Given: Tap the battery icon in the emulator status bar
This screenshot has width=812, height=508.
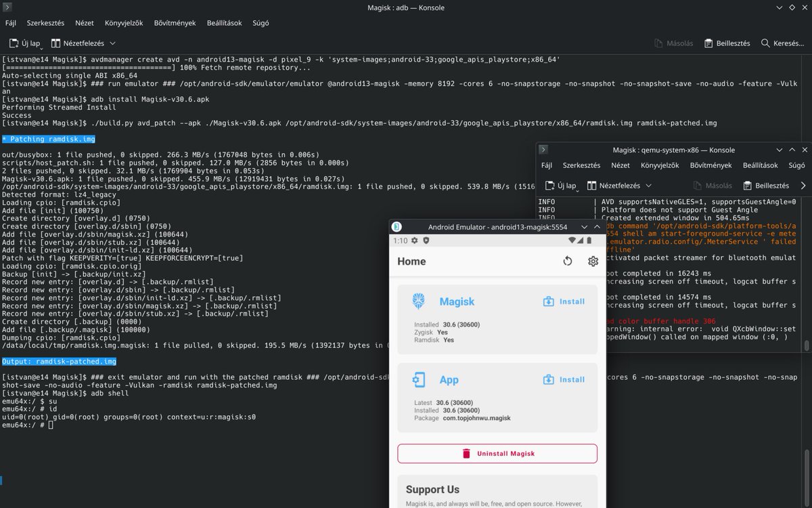Looking at the screenshot, I should pyautogui.click(x=589, y=240).
